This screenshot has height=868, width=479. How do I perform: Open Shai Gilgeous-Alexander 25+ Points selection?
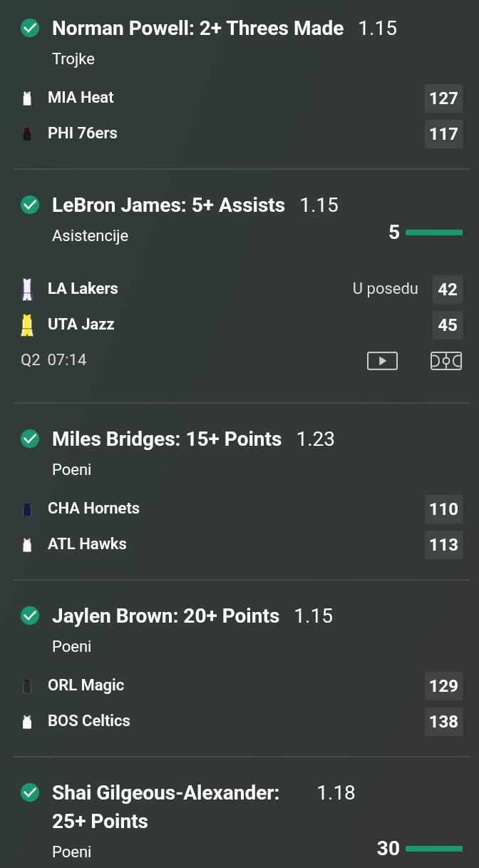click(x=165, y=807)
